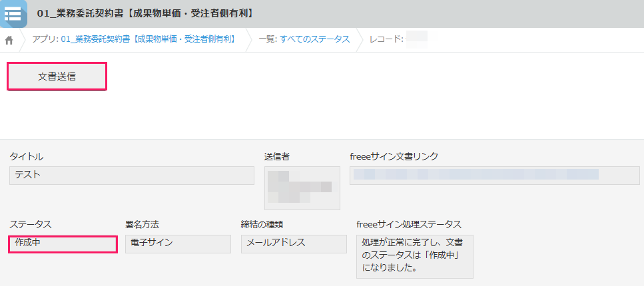Click the freeeサイン文書リンク URL field
This screenshot has width=644, height=286.
click(x=494, y=175)
